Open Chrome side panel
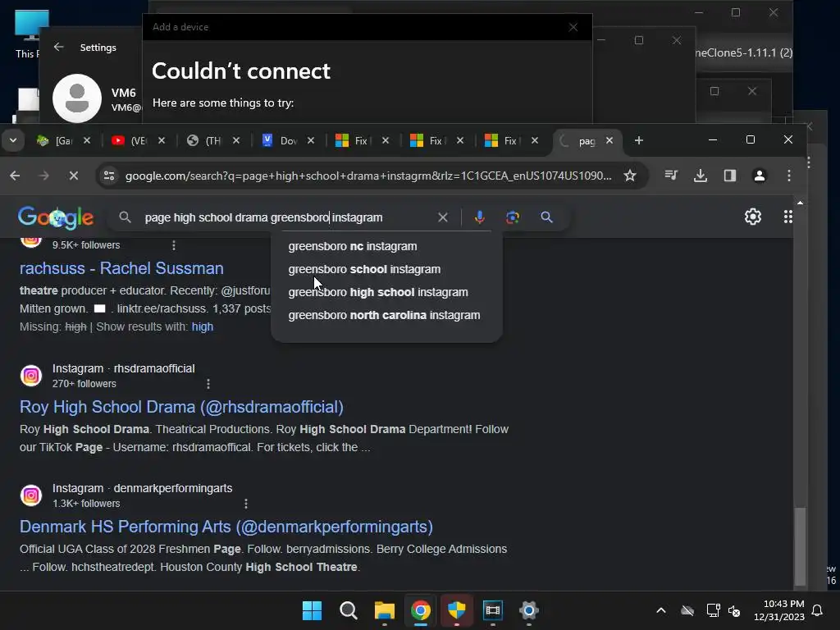Screen dimensions: 840x630 tap(729, 176)
